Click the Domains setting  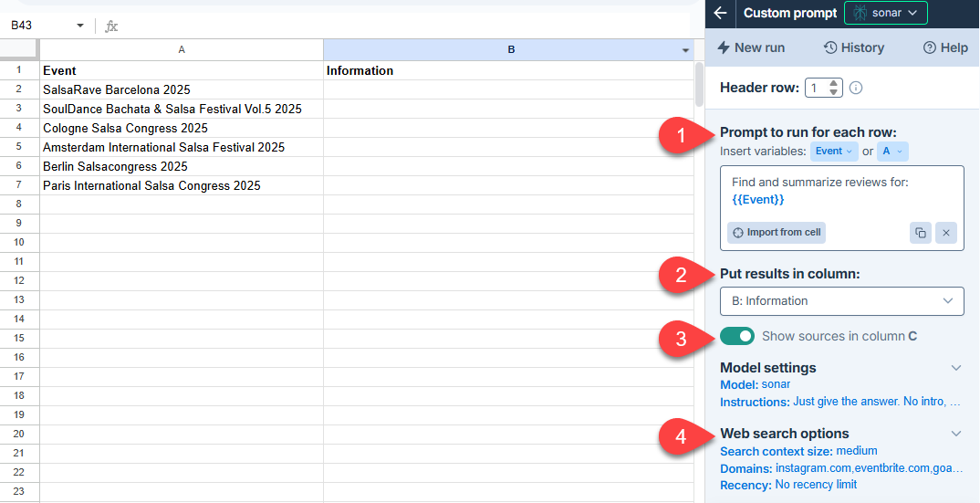pos(840,468)
